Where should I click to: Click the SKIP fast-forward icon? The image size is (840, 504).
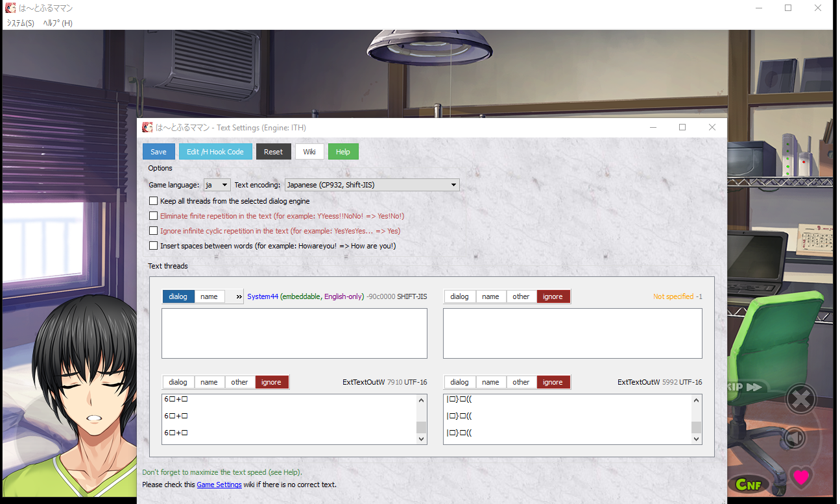pyautogui.click(x=745, y=387)
